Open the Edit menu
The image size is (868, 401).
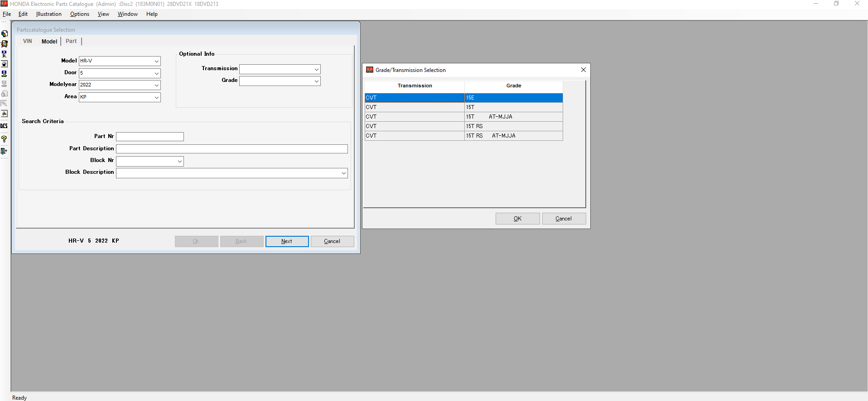[x=23, y=14]
